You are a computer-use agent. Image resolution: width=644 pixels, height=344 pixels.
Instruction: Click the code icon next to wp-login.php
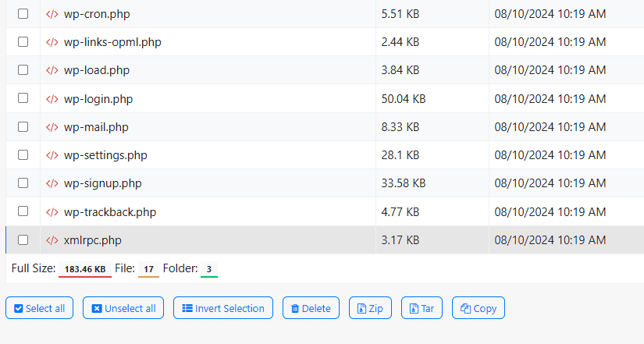(52, 99)
